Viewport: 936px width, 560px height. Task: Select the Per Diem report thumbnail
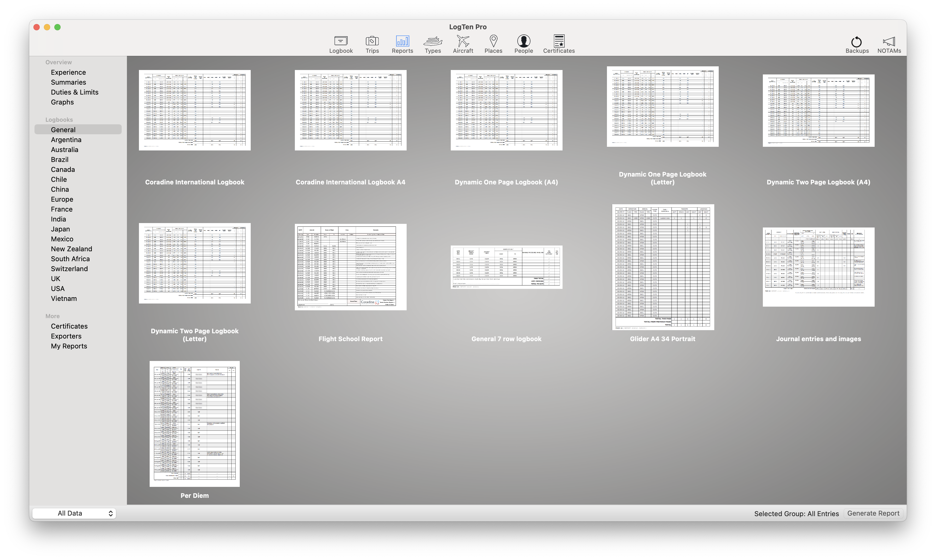pos(195,424)
